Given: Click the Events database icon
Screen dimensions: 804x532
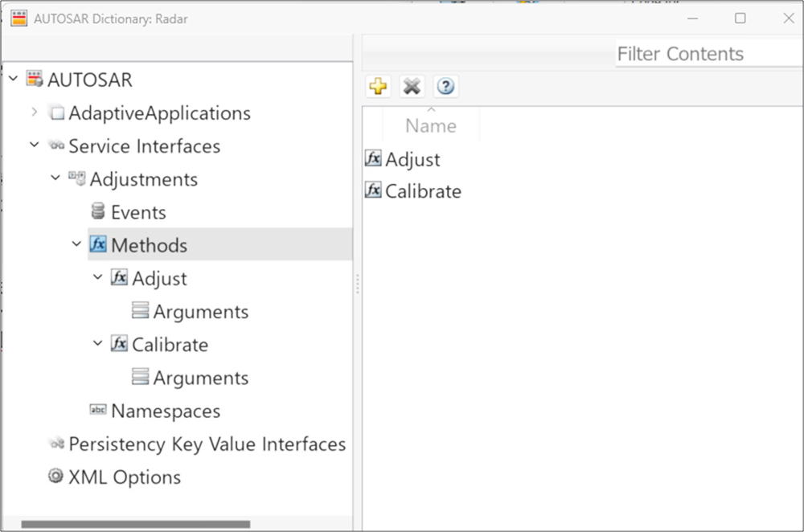Looking at the screenshot, I should [x=98, y=211].
